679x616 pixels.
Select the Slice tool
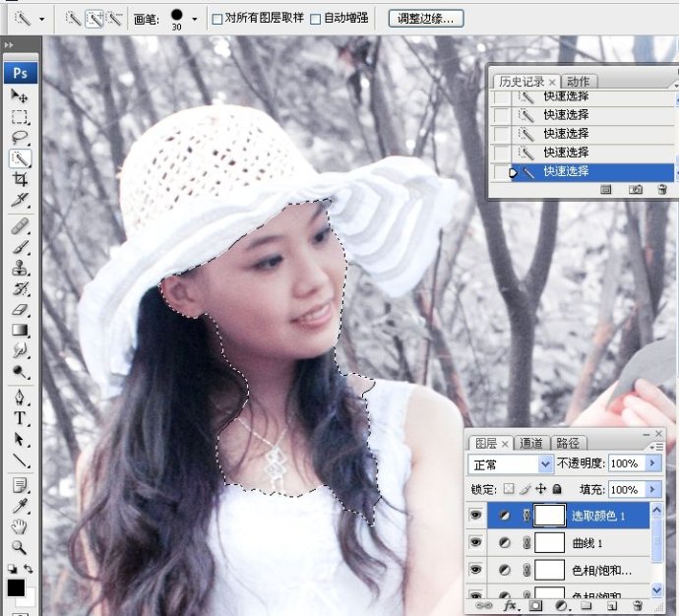pos(19,200)
